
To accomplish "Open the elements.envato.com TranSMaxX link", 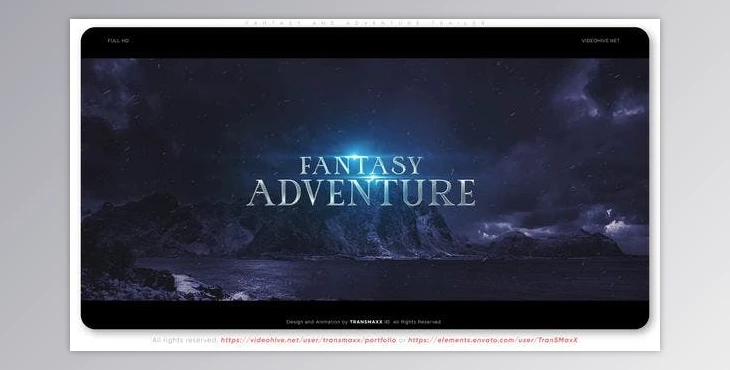I will 493,340.
